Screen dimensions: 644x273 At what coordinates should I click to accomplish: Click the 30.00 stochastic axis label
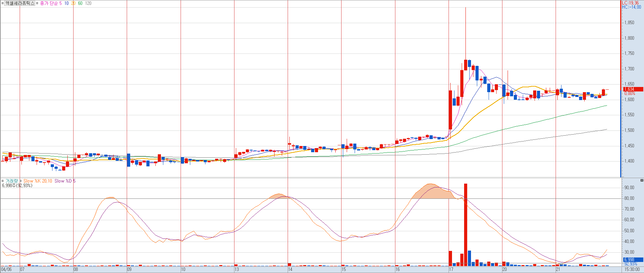point(629,252)
